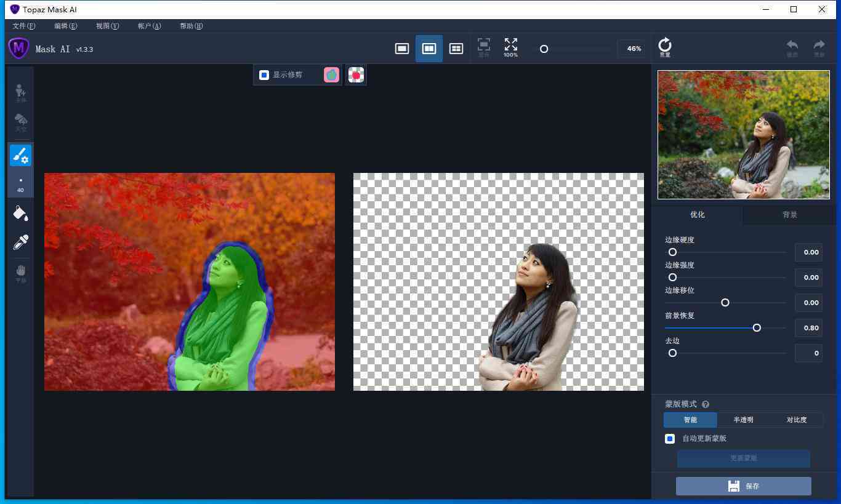Select the paint bucket fill tool

coord(20,213)
